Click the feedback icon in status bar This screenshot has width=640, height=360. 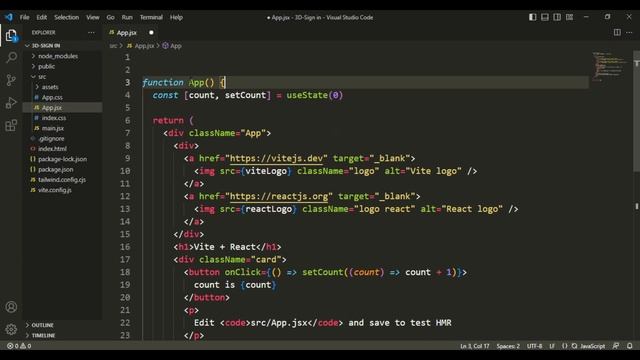pos(616,346)
